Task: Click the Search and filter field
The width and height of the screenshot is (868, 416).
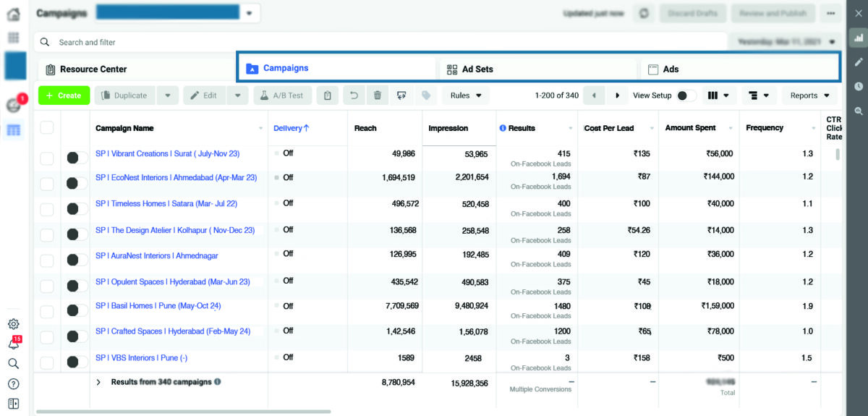Action: click(x=381, y=42)
